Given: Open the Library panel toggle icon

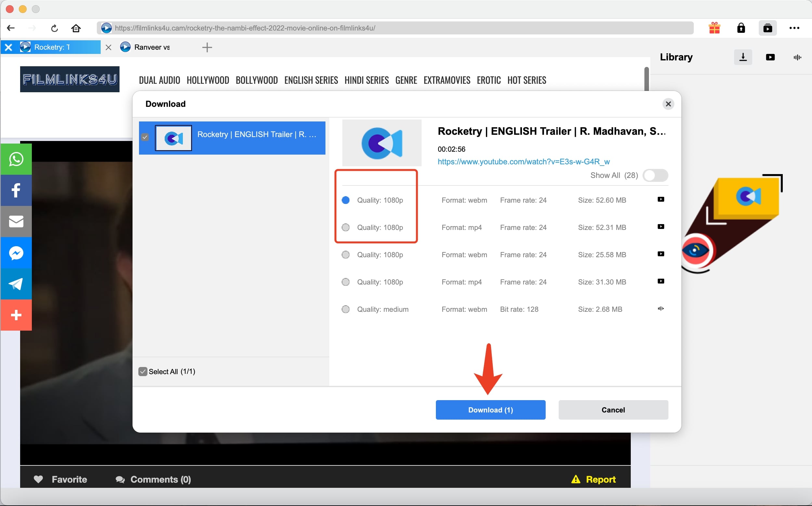Looking at the screenshot, I should click(x=767, y=28).
